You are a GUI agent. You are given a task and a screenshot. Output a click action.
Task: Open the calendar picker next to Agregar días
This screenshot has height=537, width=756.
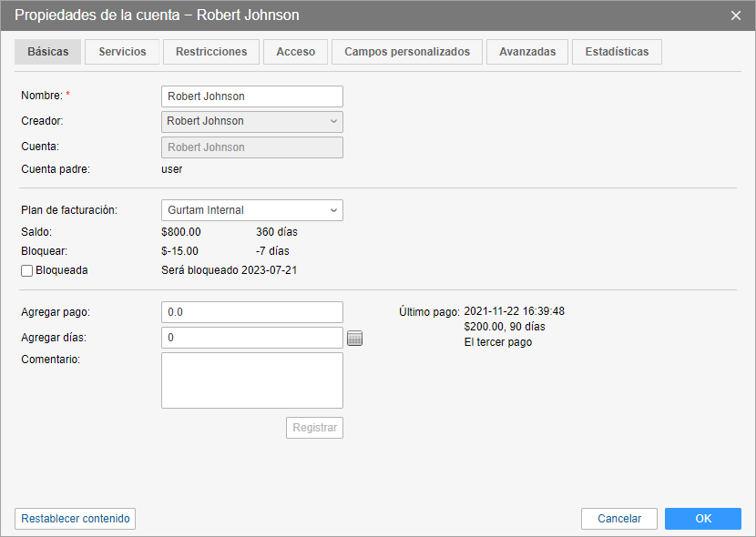tap(355, 339)
